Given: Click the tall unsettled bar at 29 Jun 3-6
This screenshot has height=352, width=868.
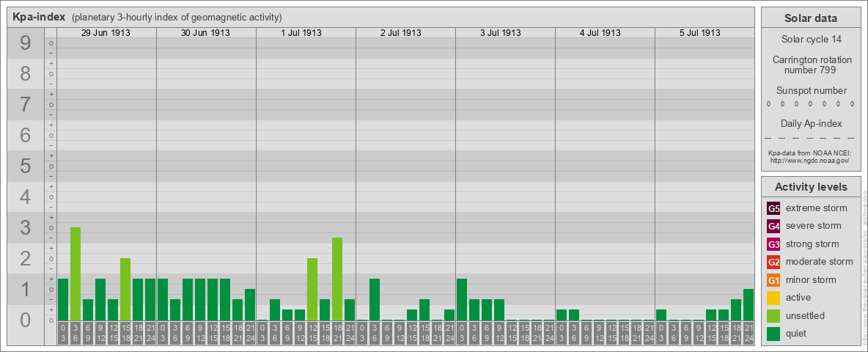Looking at the screenshot, I should tap(76, 274).
